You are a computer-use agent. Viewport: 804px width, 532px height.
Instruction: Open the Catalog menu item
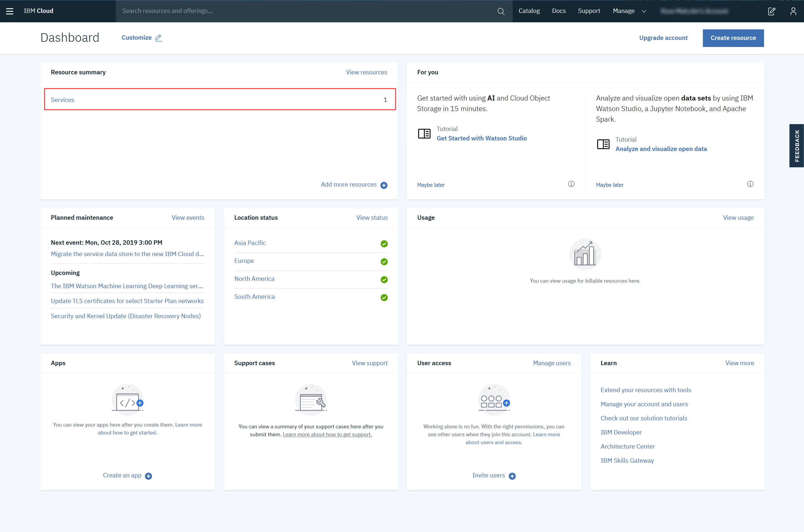point(529,11)
